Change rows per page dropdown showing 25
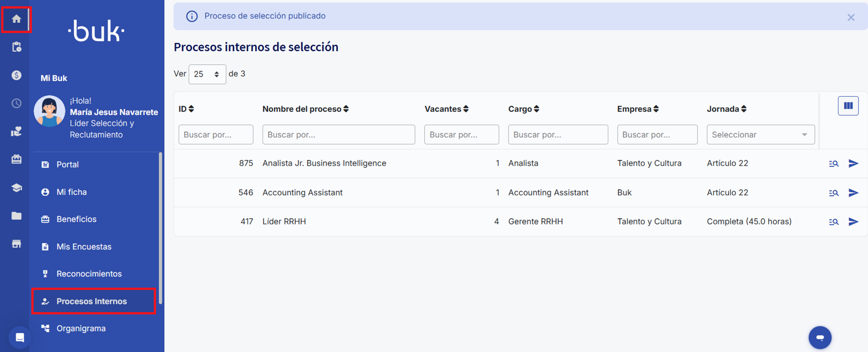Screen dimensions: 868x352 pyautogui.click(x=207, y=74)
